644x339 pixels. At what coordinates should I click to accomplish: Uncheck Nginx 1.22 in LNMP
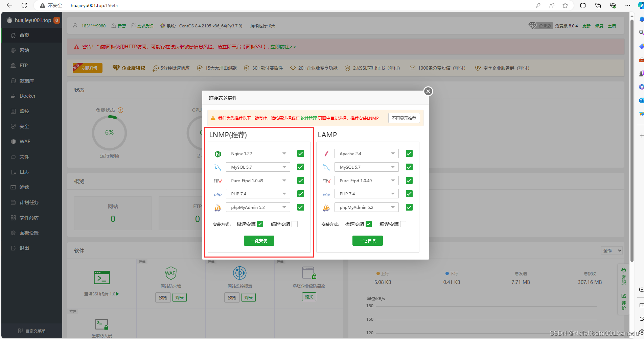(300, 153)
